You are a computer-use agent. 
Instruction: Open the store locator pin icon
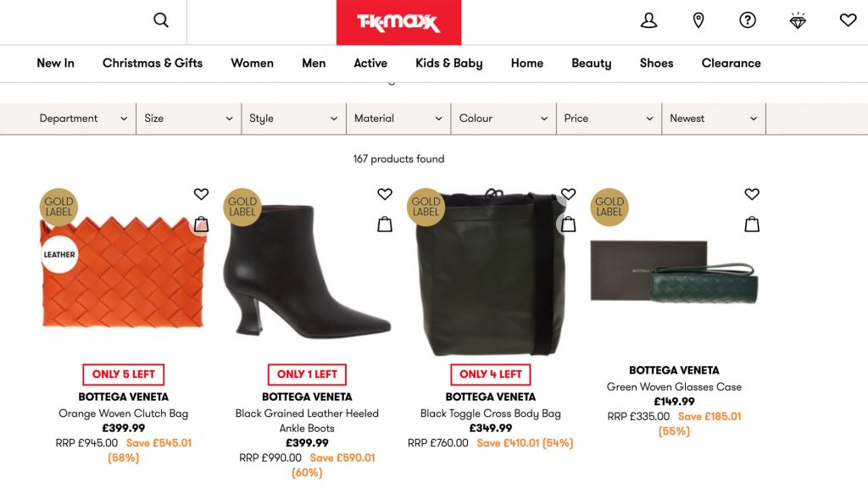(698, 20)
